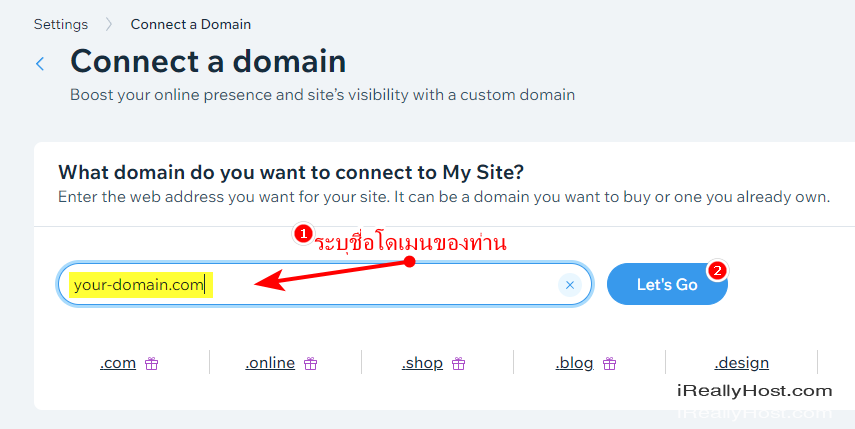
Task: Choose the .online domain extension
Action: (270, 363)
